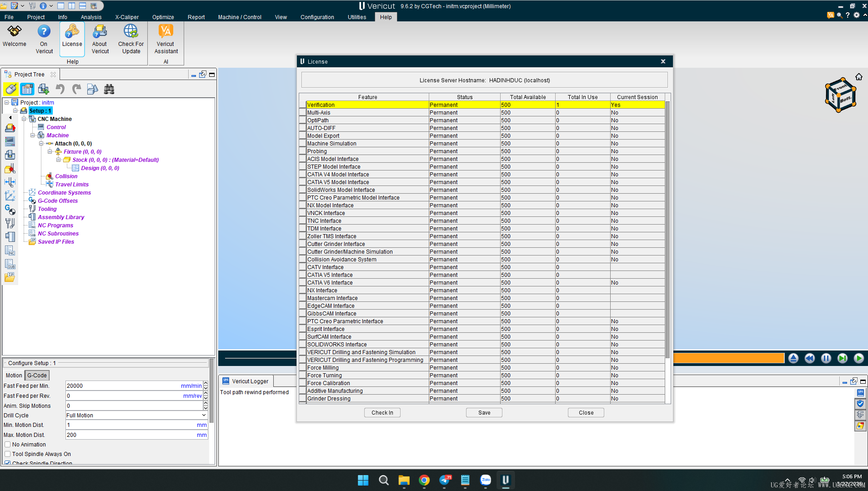Tick the Machine Simulation feature checkbox

pyautogui.click(x=303, y=144)
